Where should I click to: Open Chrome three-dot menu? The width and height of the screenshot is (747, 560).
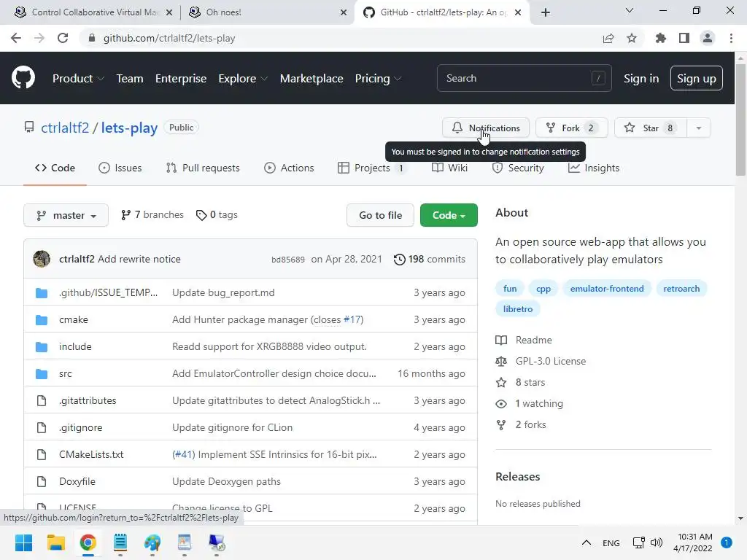731,38
